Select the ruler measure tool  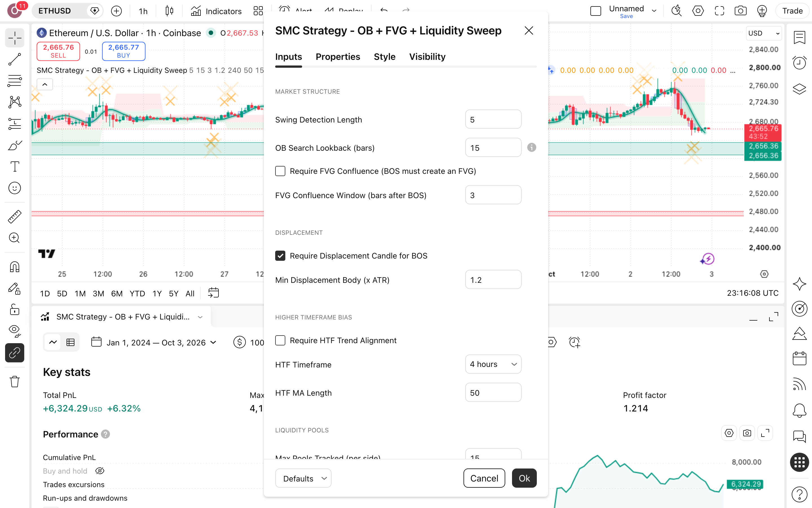coord(14,217)
